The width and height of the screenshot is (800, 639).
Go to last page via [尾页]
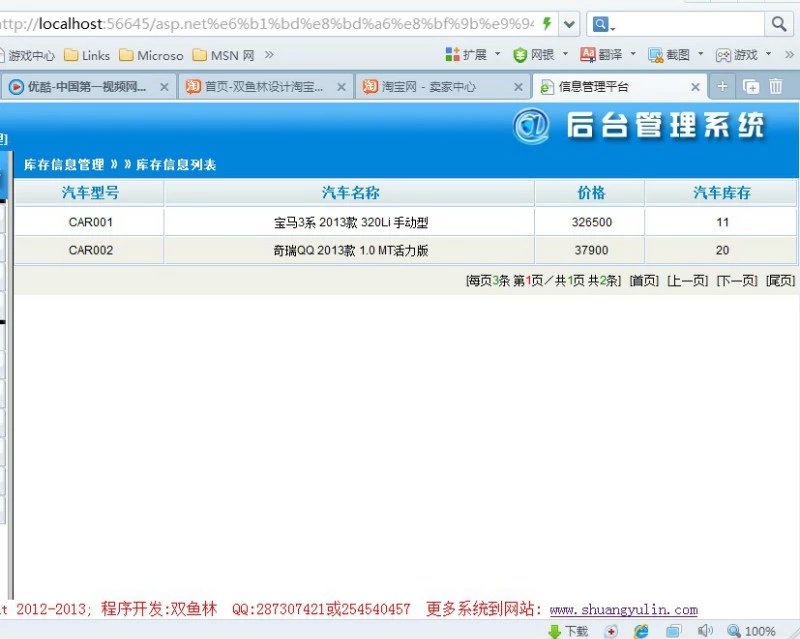781,280
